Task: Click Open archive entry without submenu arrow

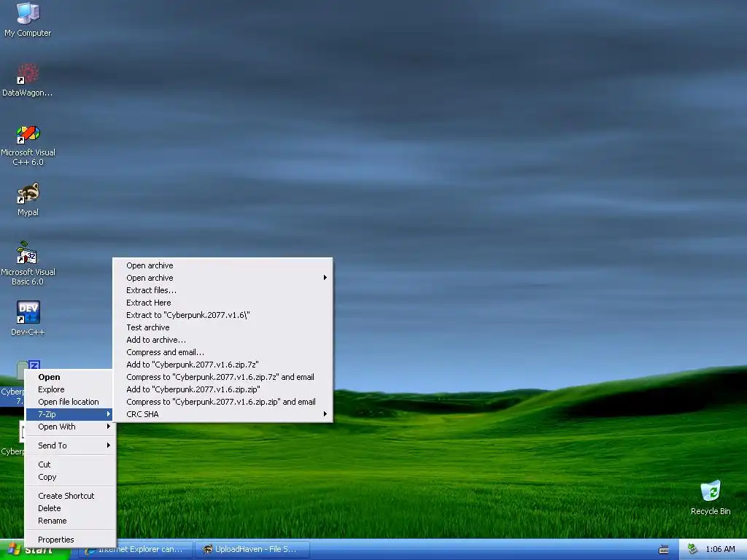Action: coord(222,265)
